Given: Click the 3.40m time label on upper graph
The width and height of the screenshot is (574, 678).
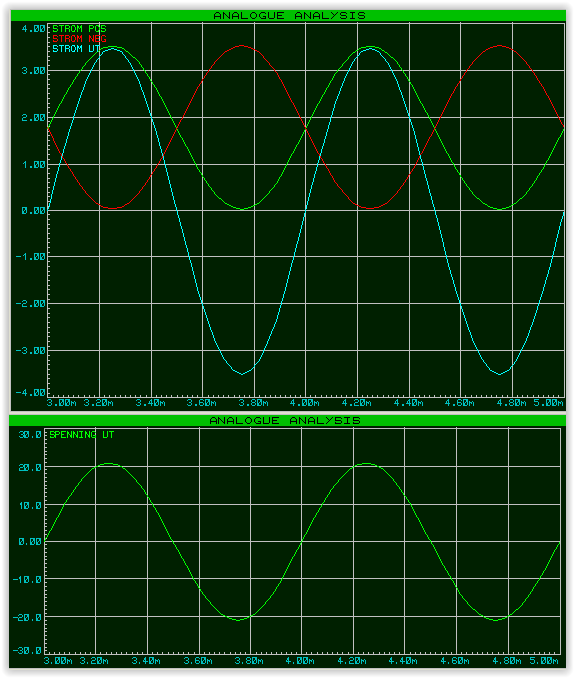Looking at the screenshot, I should (151, 403).
